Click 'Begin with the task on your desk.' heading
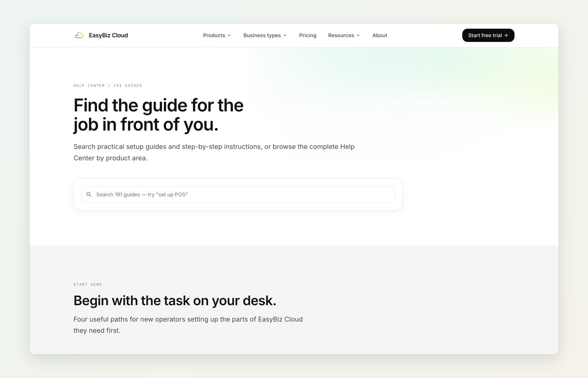Image resolution: width=588 pixels, height=378 pixels. [x=175, y=301]
